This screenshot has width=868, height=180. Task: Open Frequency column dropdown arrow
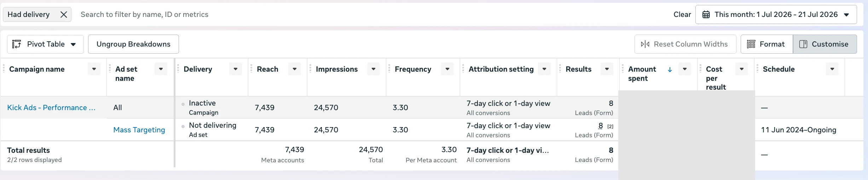tap(447, 69)
